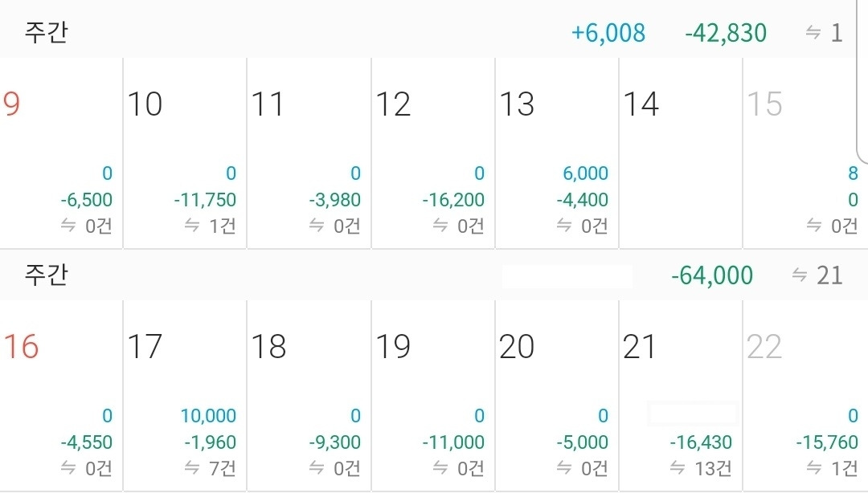
Task: Tap the 6,000 income on day 13
Action: [x=586, y=173]
